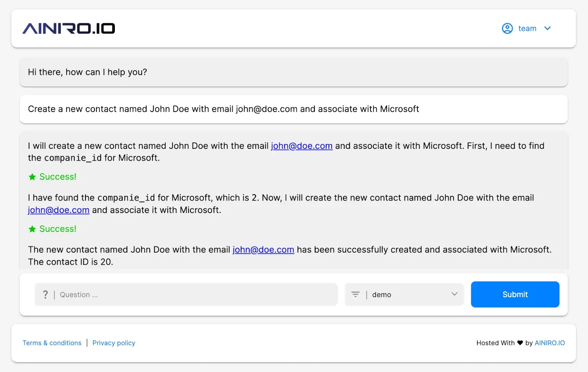Viewport: 588px width, 372px height.
Task: Expand the demo type dropdown
Action: tap(405, 294)
